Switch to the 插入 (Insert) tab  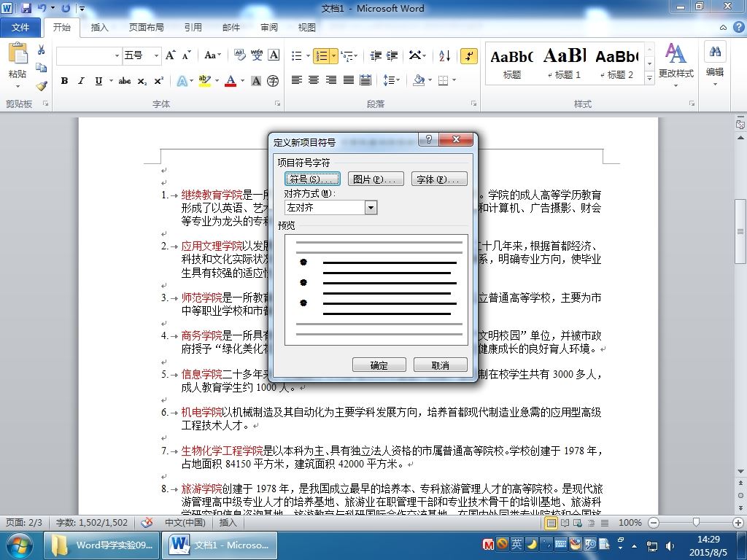pyautogui.click(x=99, y=28)
